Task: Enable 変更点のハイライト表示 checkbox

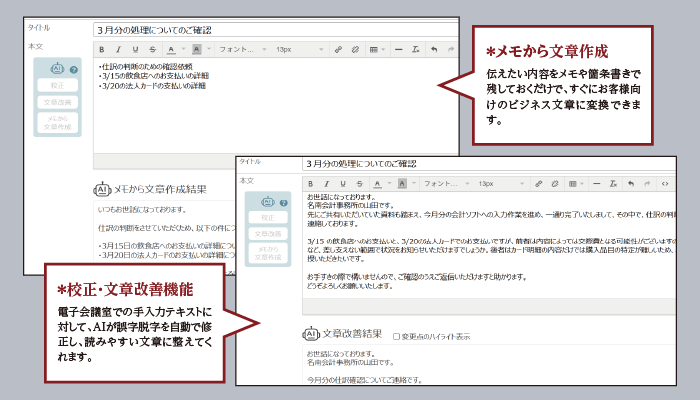Action: [396, 336]
